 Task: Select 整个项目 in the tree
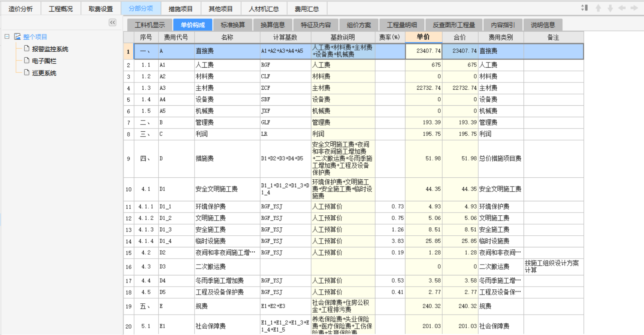tap(35, 37)
